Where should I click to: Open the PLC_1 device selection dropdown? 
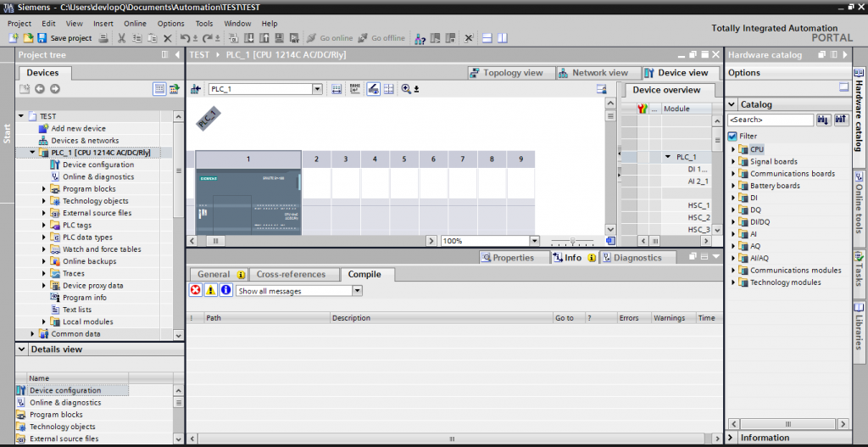coord(317,89)
